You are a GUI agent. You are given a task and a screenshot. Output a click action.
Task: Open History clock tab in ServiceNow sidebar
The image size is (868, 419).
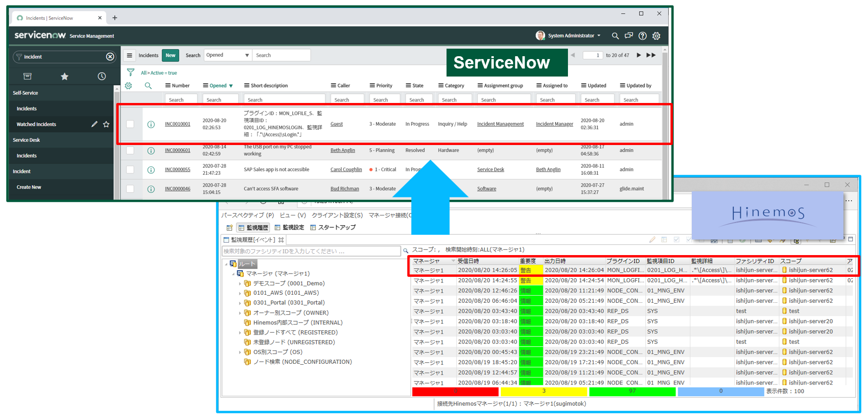pos(102,77)
